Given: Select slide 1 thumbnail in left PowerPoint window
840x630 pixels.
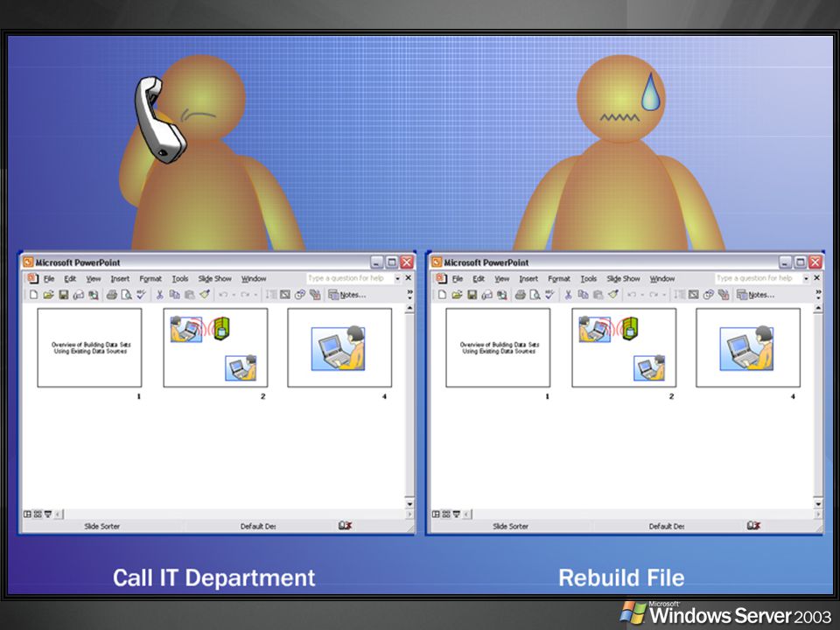Looking at the screenshot, I should [x=89, y=347].
